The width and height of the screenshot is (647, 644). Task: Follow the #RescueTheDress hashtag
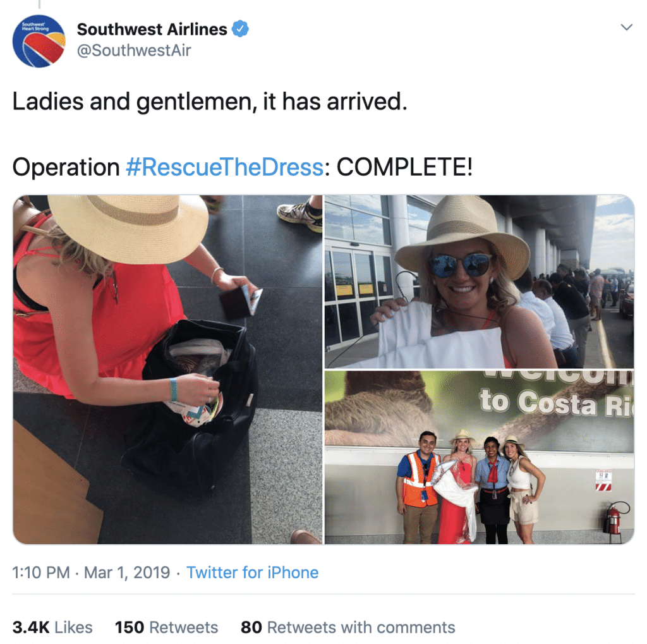tap(224, 167)
